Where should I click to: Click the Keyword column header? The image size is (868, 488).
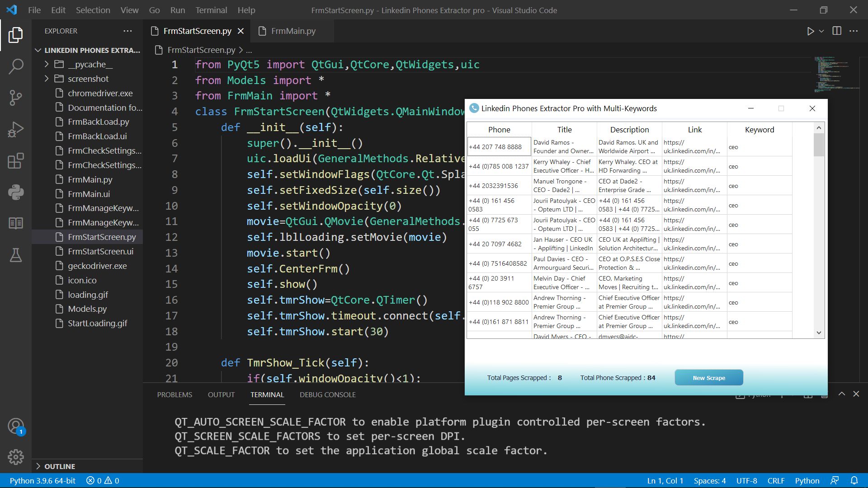coord(759,130)
